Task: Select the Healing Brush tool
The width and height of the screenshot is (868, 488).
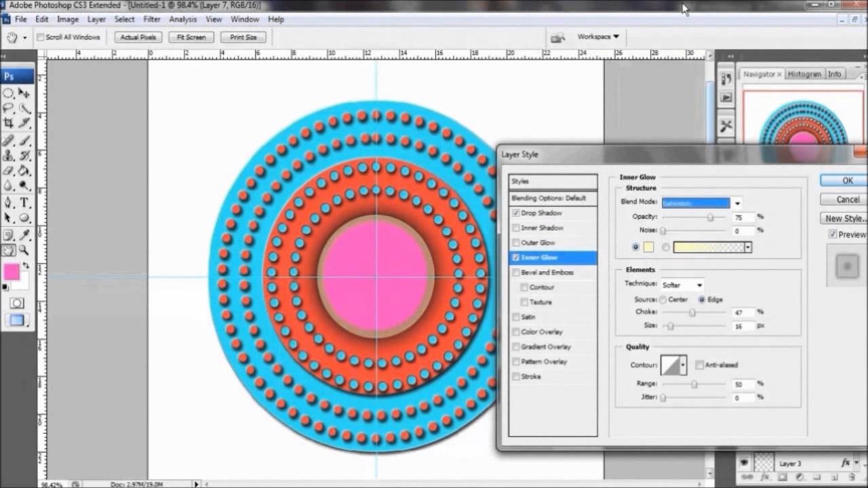Action: [x=9, y=141]
